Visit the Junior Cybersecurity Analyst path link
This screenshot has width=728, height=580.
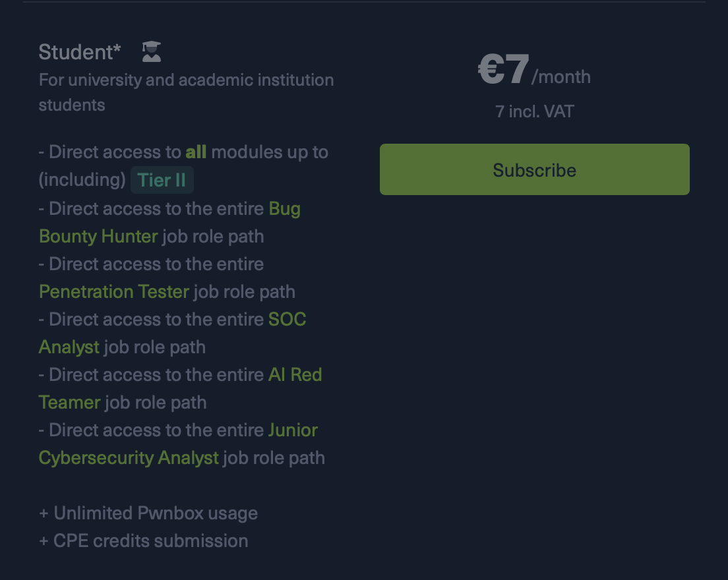(x=178, y=444)
